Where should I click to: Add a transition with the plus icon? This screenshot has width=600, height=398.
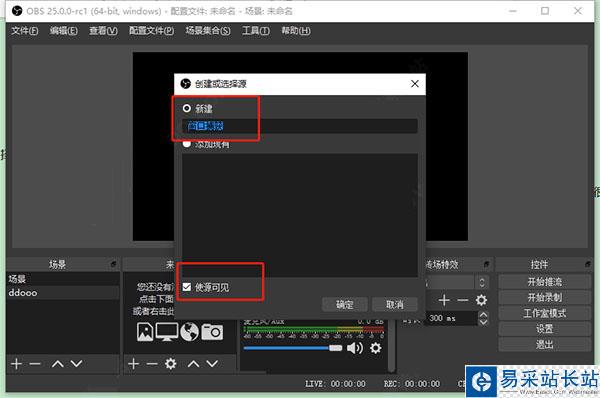coord(444,300)
